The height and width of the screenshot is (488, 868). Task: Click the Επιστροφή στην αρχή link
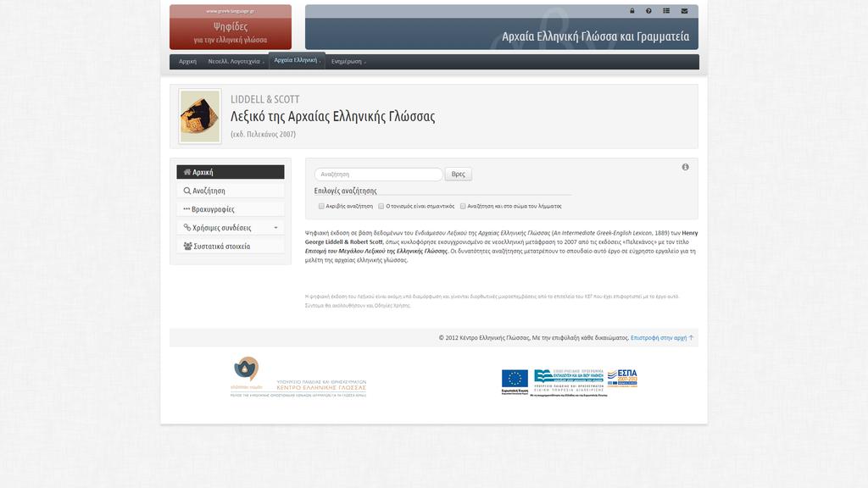(661, 337)
